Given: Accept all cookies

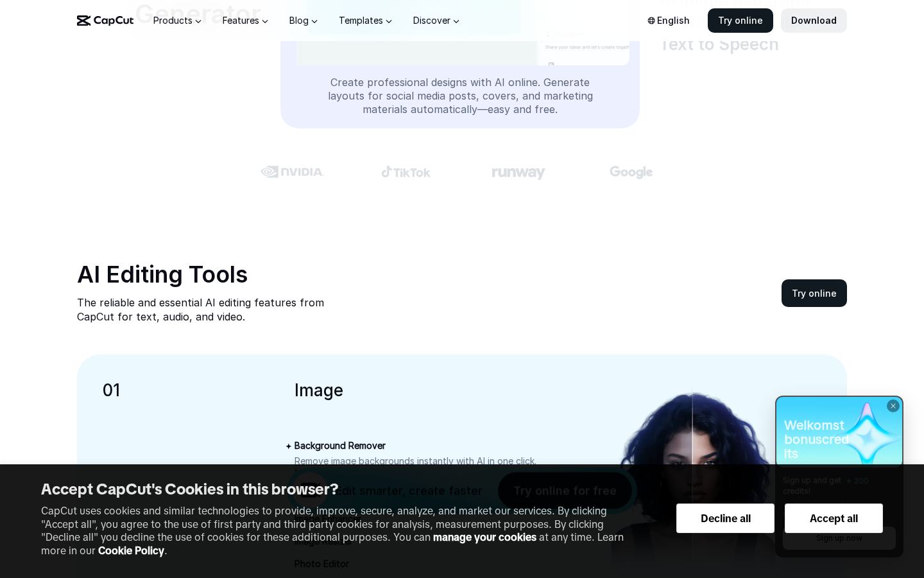Looking at the screenshot, I should pos(834,518).
